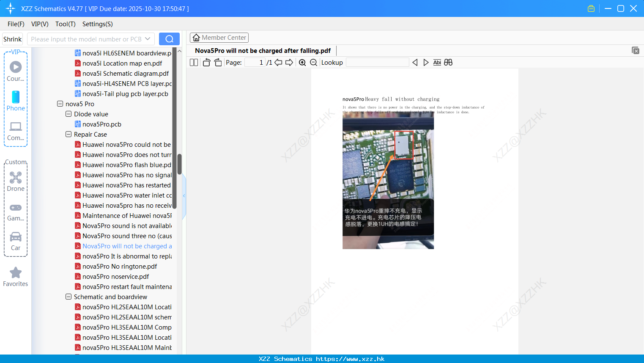Open the Settings(S) menu

point(98,24)
